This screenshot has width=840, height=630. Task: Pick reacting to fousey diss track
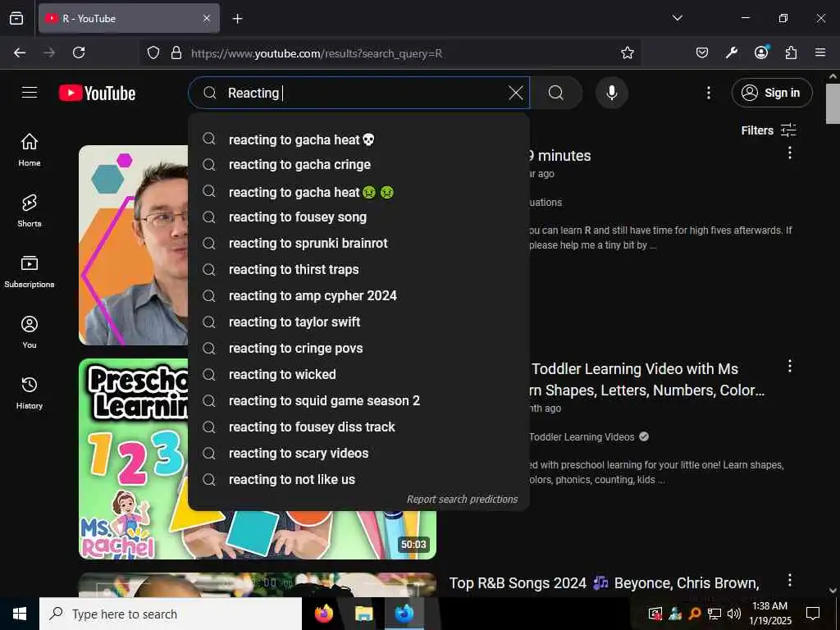[359, 427]
